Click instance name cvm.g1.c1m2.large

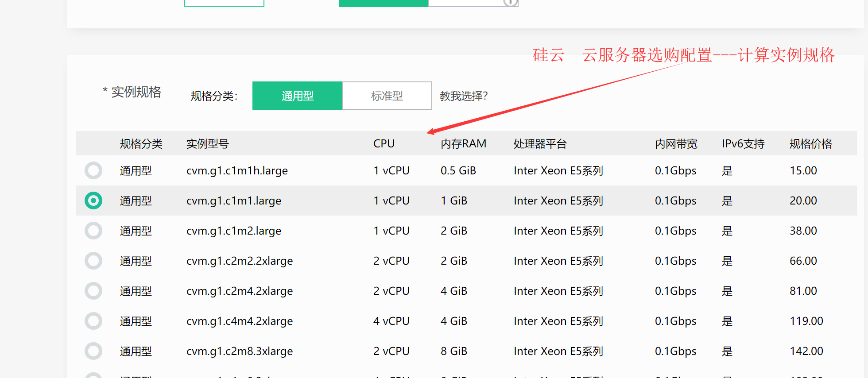234,231
